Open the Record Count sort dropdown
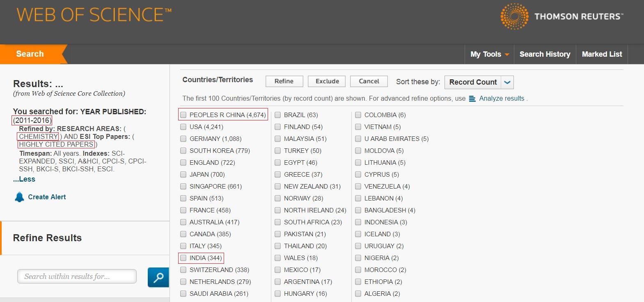Viewport: 644px width, 302px height. 479,82
